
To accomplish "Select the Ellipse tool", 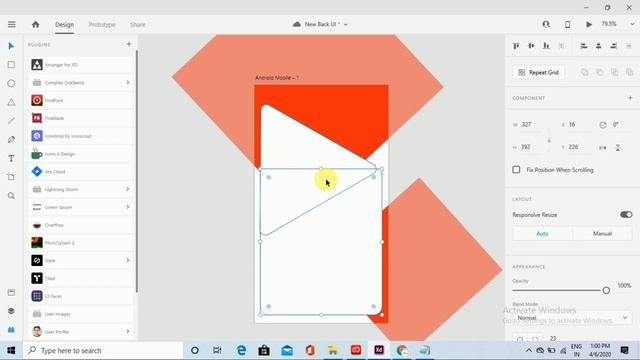I will pos(11,83).
